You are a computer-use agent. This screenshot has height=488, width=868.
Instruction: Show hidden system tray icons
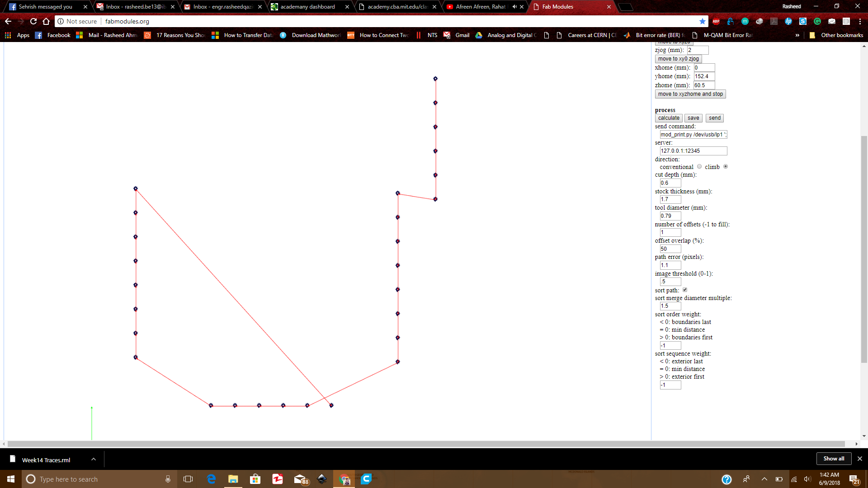(x=764, y=479)
